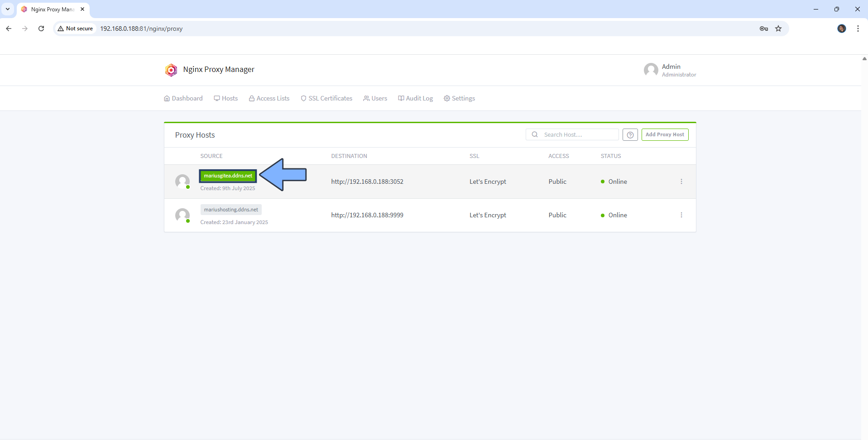Click Online status in mariushosting row
The image size is (868, 440).
(x=614, y=215)
